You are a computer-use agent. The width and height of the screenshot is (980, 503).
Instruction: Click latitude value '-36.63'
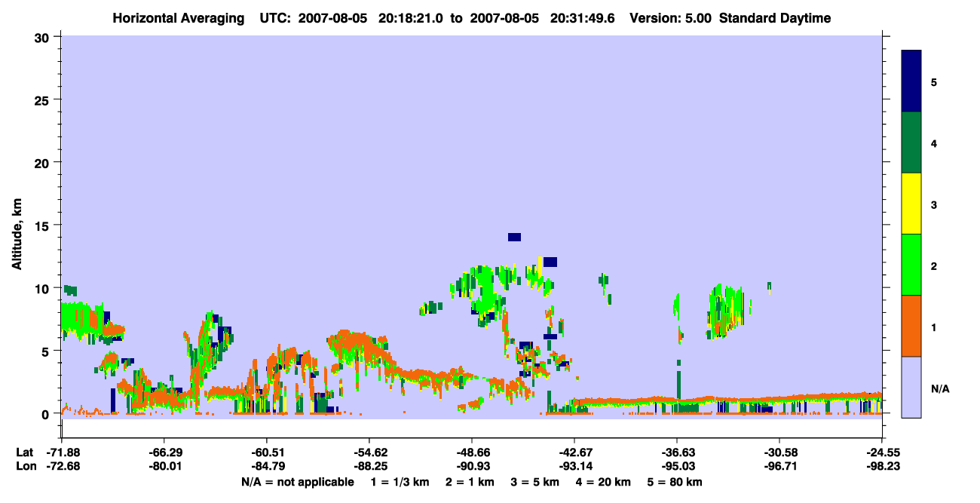(x=677, y=452)
